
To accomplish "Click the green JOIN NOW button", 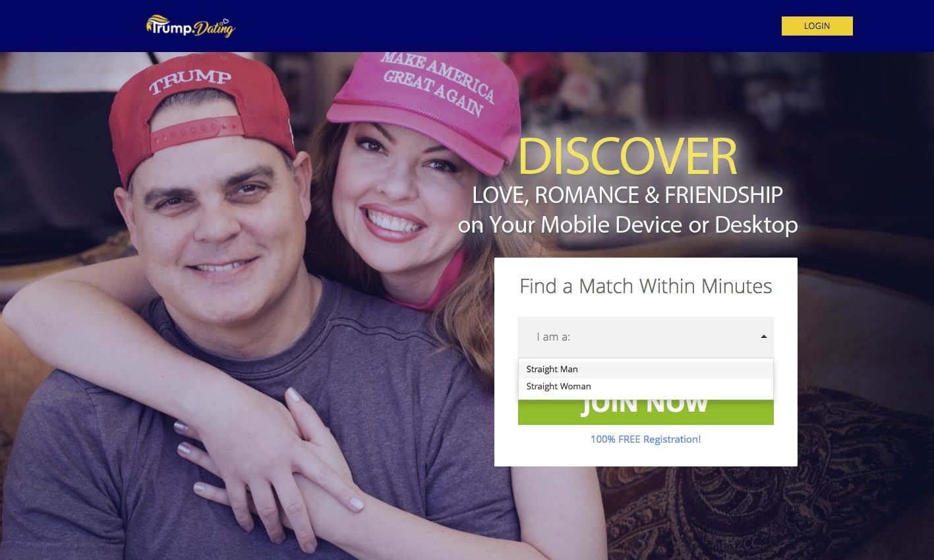I will point(645,412).
